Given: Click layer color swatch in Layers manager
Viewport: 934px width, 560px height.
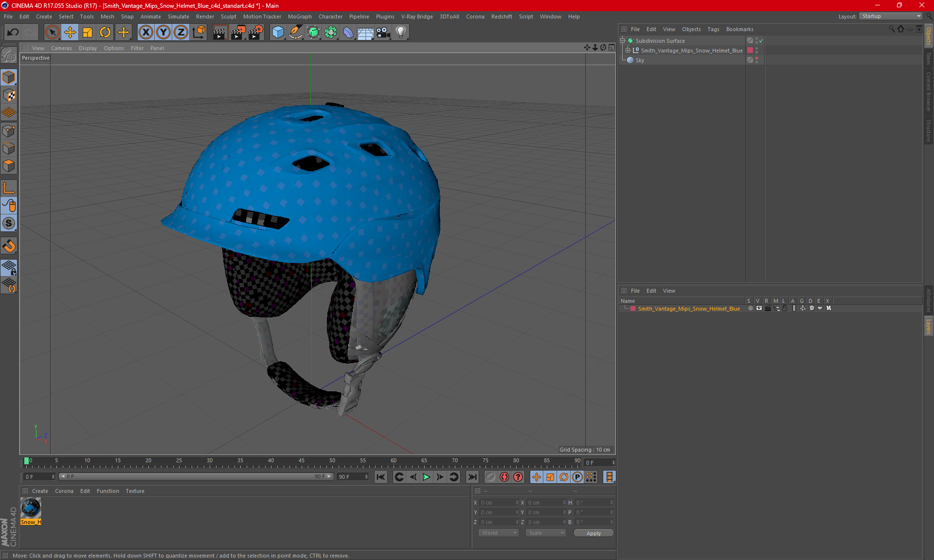Looking at the screenshot, I should (633, 309).
